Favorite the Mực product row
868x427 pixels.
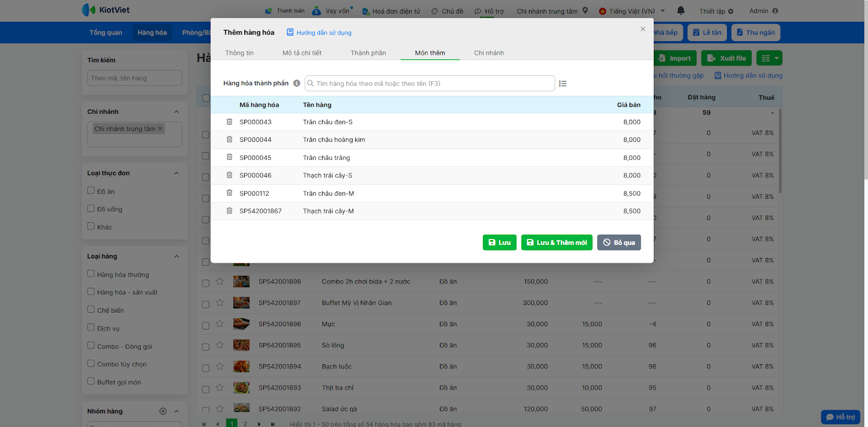click(220, 324)
